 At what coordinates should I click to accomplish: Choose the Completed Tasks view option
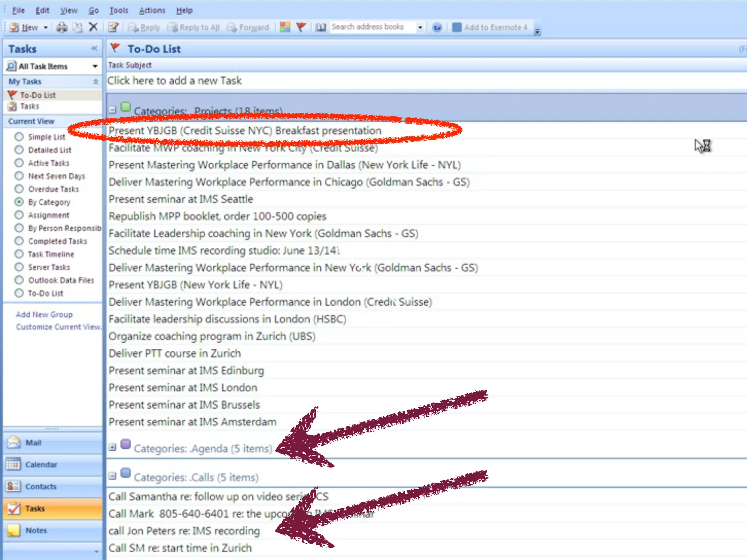tap(19, 241)
